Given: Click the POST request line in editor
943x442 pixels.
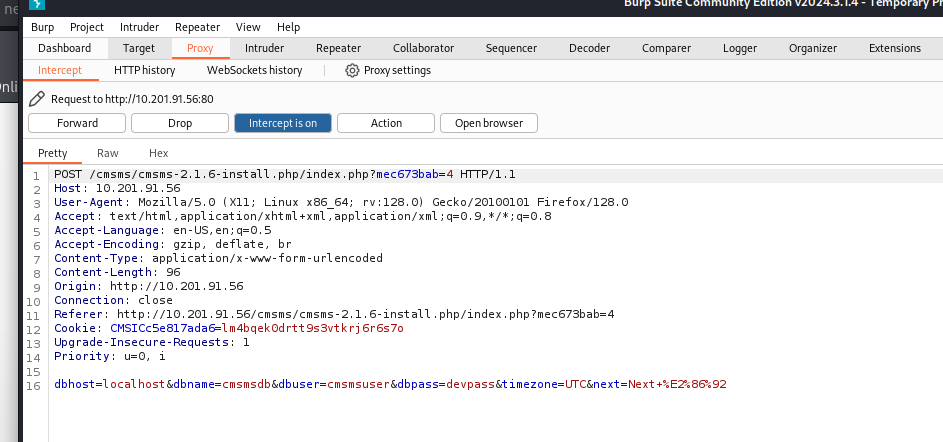Looking at the screenshot, I should (284, 175).
